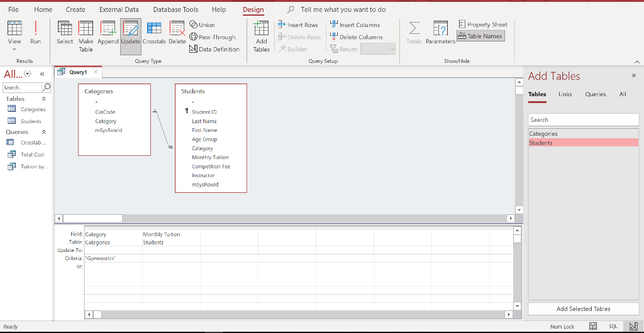The height and width of the screenshot is (333, 644).
Task: Click the Totals sigma button
Action: pos(414,33)
